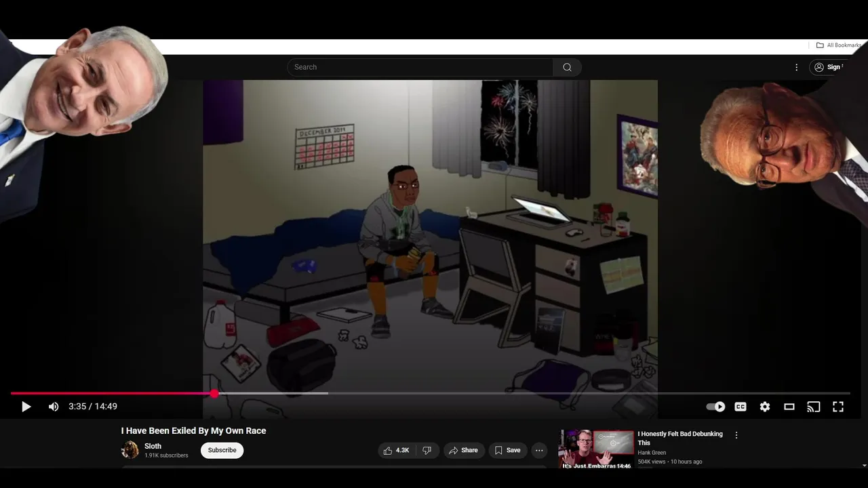Switch to theater mode
868x488 pixels.
[x=789, y=407]
